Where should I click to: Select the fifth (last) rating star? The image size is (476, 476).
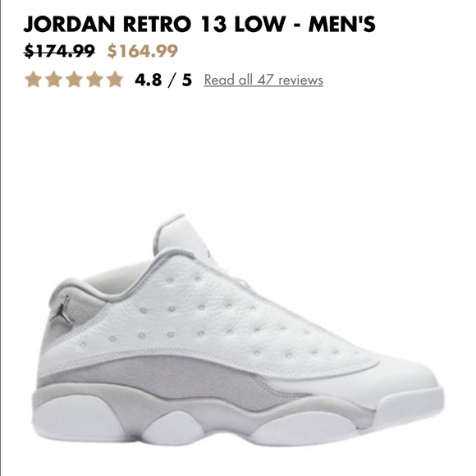point(115,80)
